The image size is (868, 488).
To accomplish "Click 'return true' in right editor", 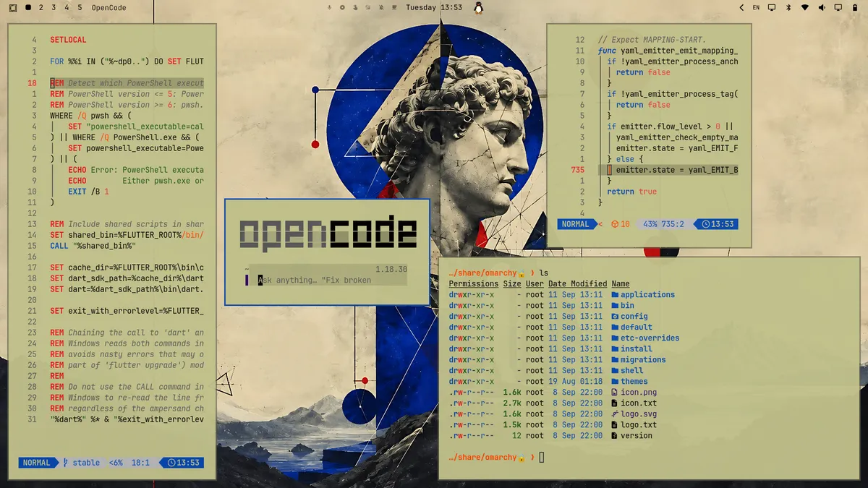I will pyautogui.click(x=632, y=192).
